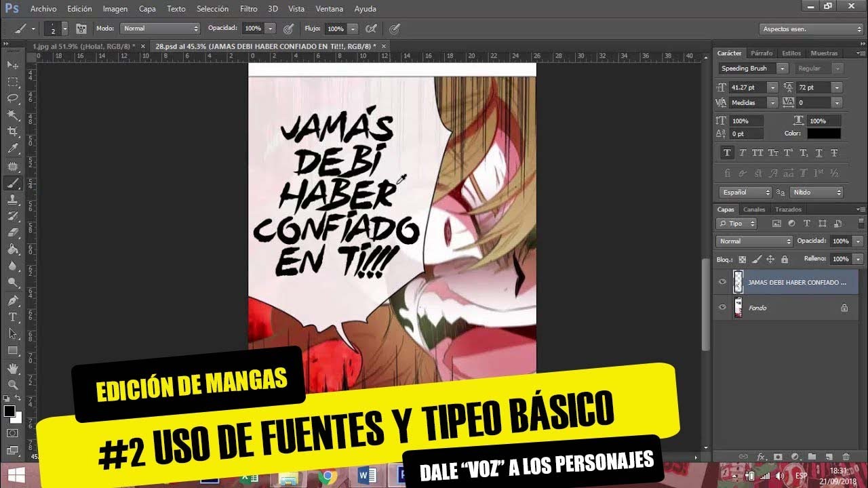Viewport: 868px width, 488px height.
Task: Open the Speeding Brush font family dropdown
Action: tap(782, 68)
